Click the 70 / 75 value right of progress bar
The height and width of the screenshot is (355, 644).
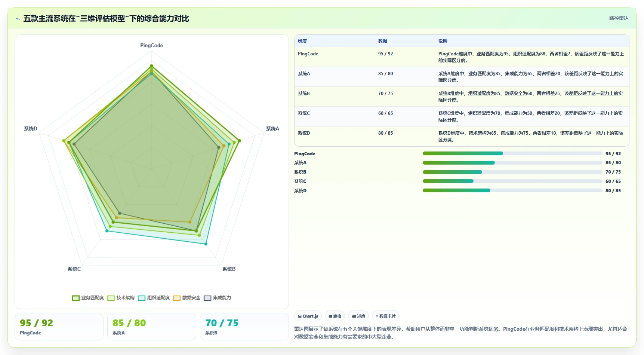(x=613, y=172)
